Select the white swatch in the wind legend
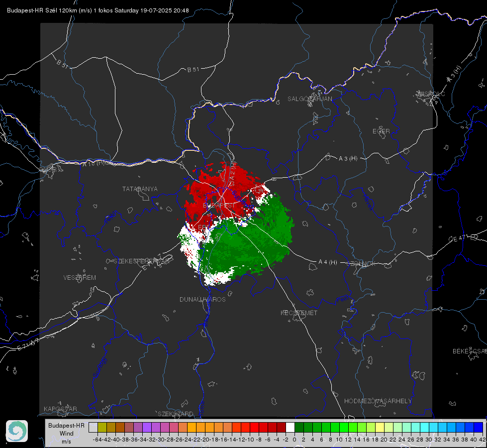This screenshot has width=487, height=448. 290,428
